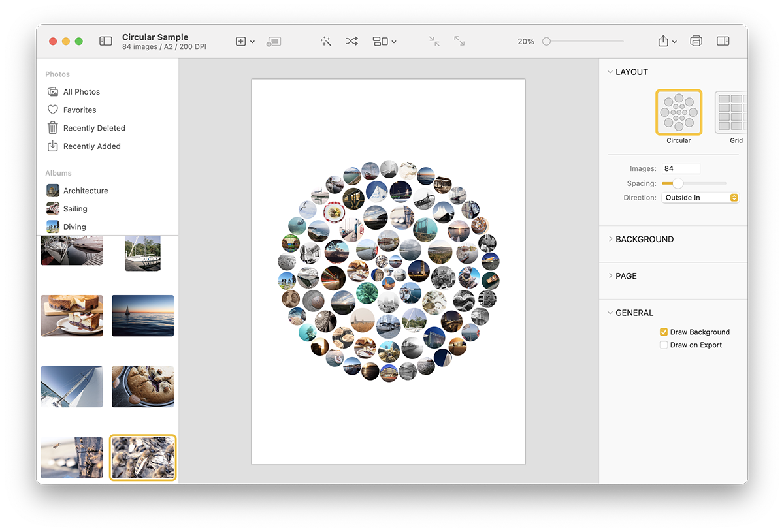
Task: Select the blueberry cookie thumbnail
Action: pyautogui.click(x=142, y=386)
